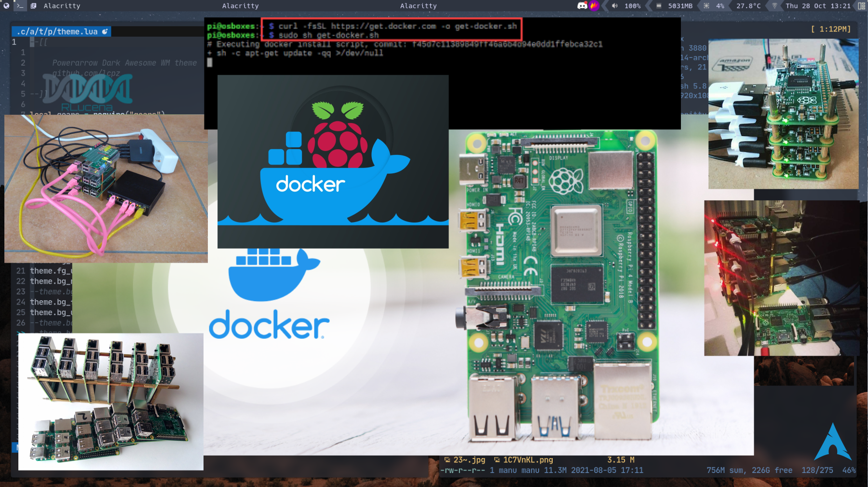The width and height of the screenshot is (868, 487).
Task: Switch to the globe browser tag
Action: click(x=6, y=6)
